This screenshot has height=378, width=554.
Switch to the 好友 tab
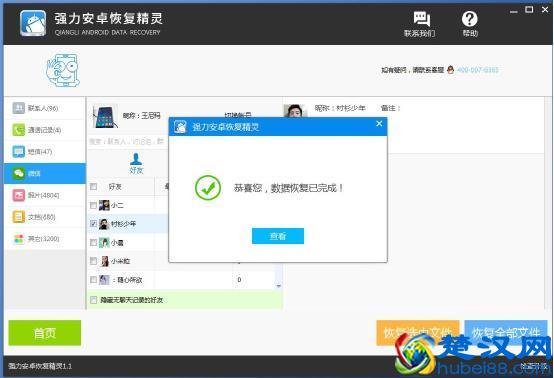click(136, 164)
